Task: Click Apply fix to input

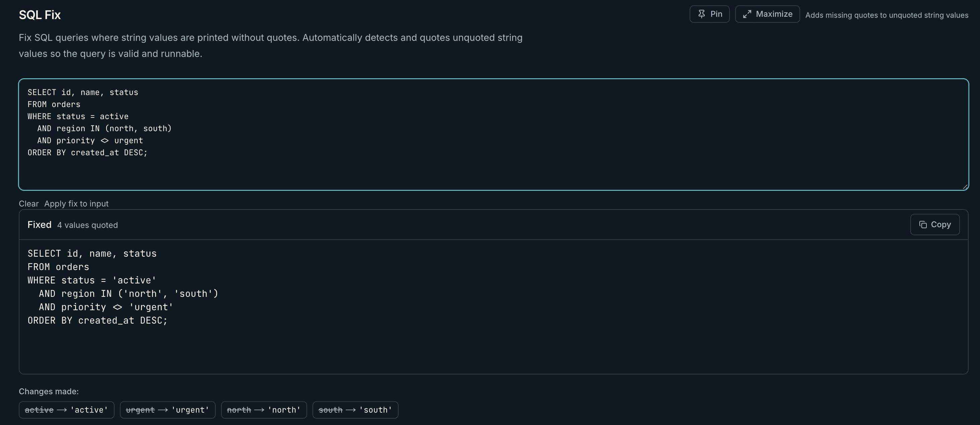Action: 76,204
